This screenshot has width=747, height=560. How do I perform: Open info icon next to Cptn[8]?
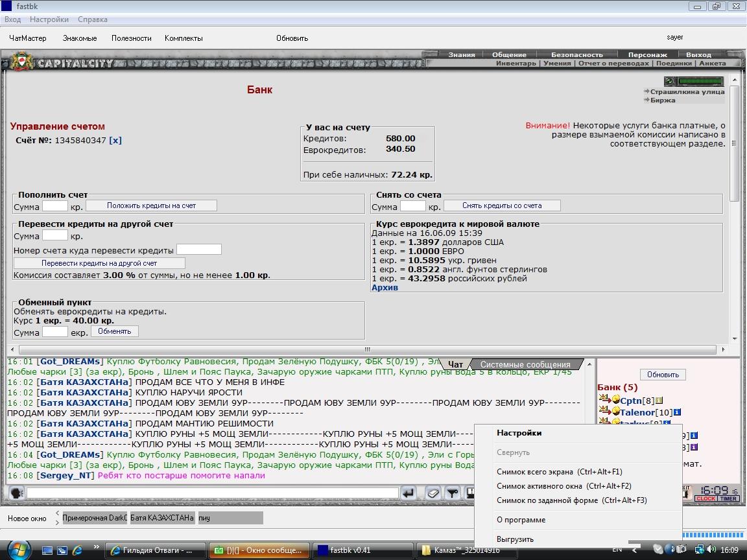click(659, 401)
